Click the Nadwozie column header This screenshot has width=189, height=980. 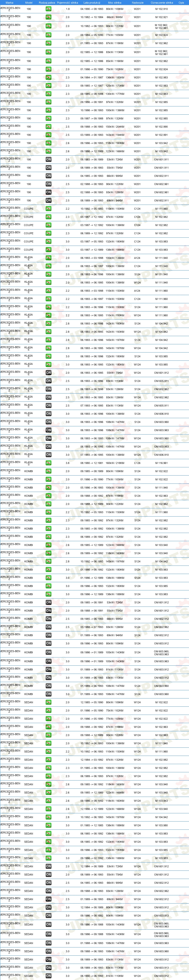coord(138,3)
